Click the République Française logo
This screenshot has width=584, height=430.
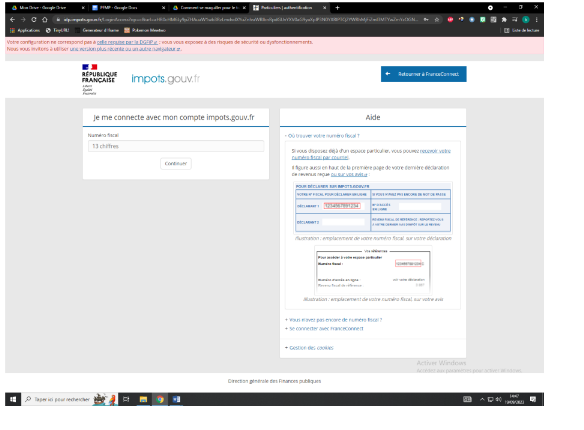[99, 79]
